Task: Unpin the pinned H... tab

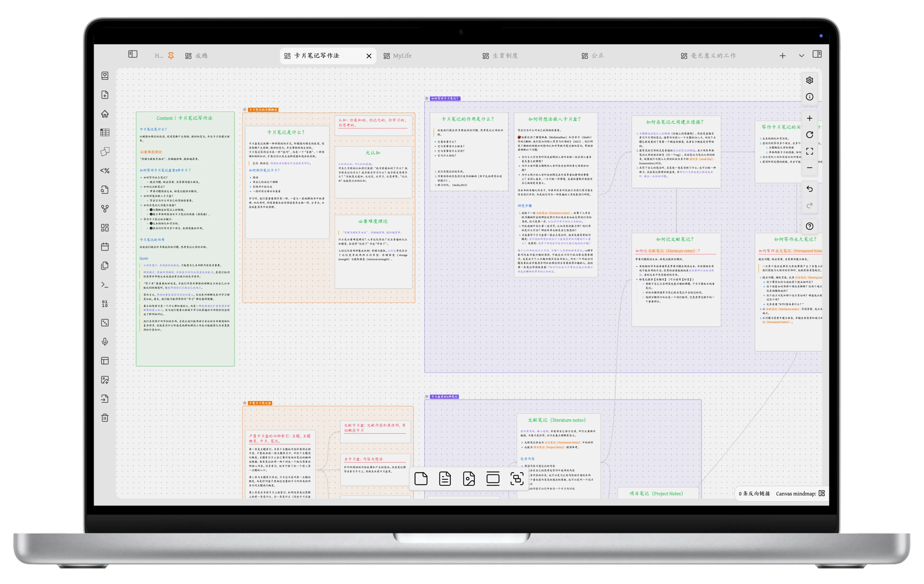Action: click(171, 56)
